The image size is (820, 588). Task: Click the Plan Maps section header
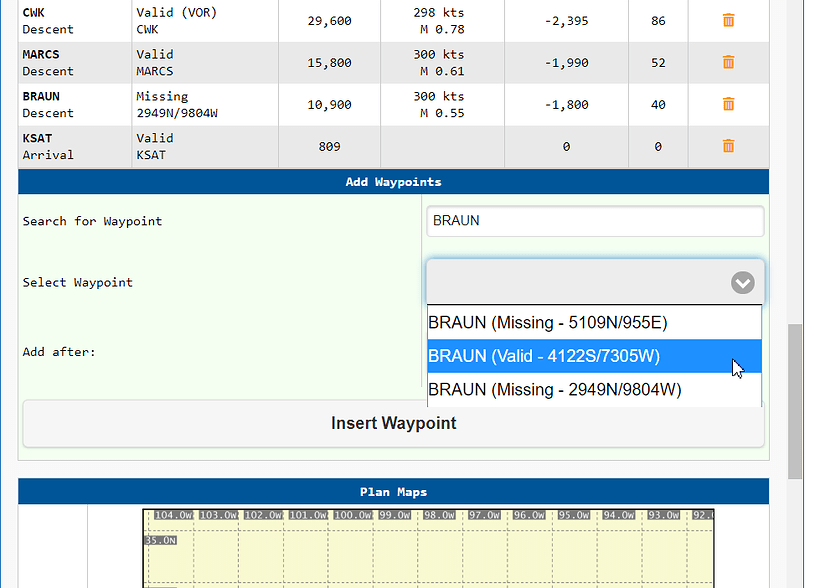(x=393, y=492)
